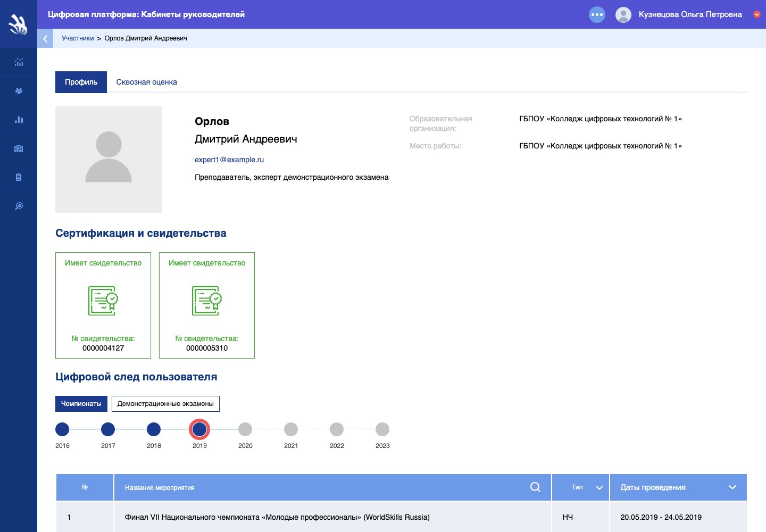Open the Даты проведения column dropdown
766x532 pixels.
point(732,487)
